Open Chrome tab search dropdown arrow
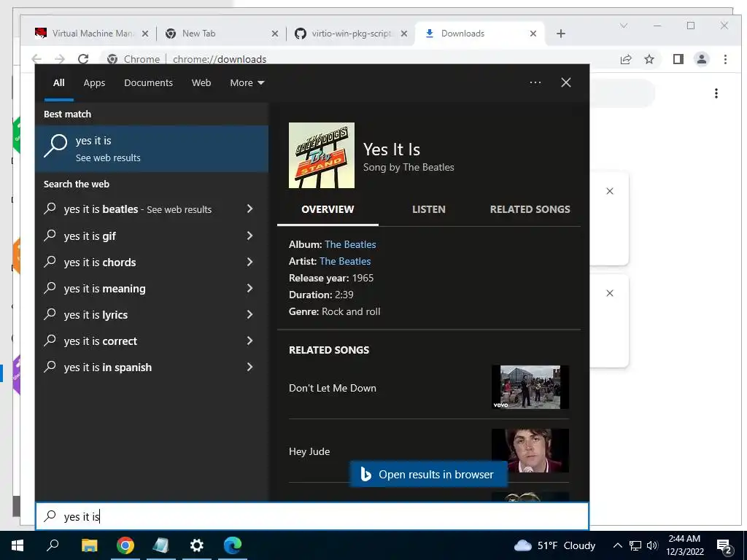This screenshot has height=560, width=747. pos(623,26)
